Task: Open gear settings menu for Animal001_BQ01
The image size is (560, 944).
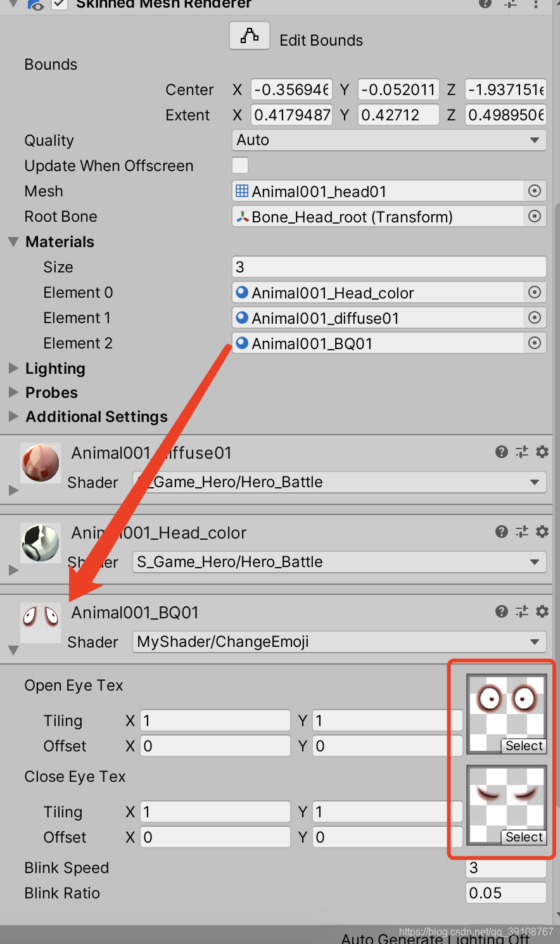Action: click(x=542, y=611)
